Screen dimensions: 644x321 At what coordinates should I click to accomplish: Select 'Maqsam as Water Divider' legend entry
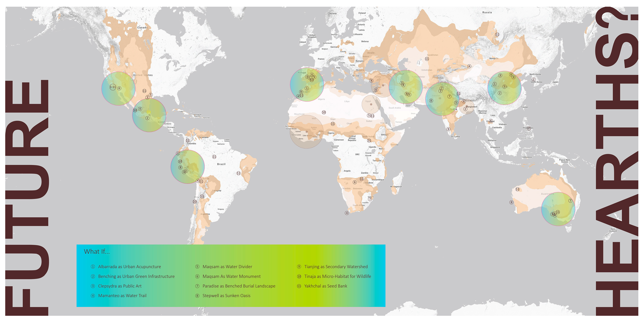[227, 267]
